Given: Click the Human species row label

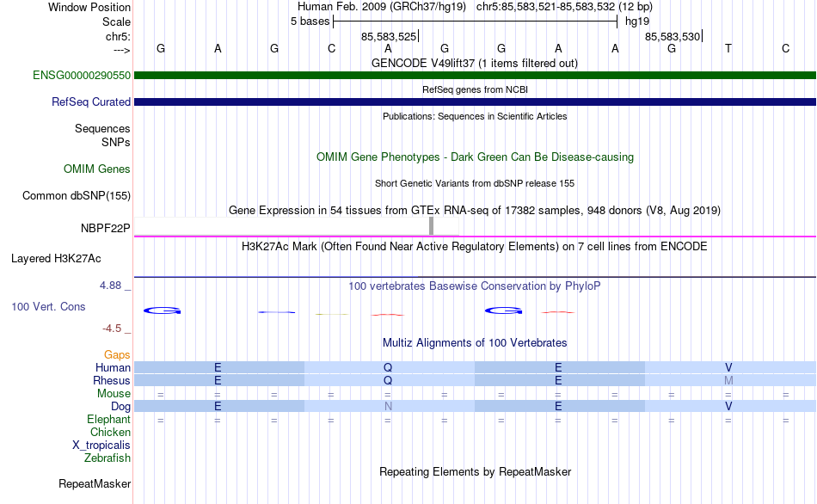Looking at the screenshot, I should click(x=113, y=367).
